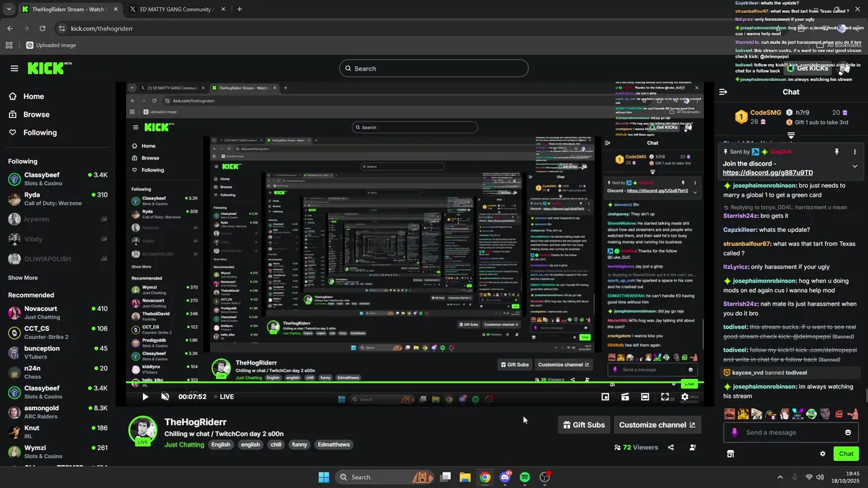Open TheHogRiderr channel avatar
Screen dimensions: 868x488
tap(143, 430)
